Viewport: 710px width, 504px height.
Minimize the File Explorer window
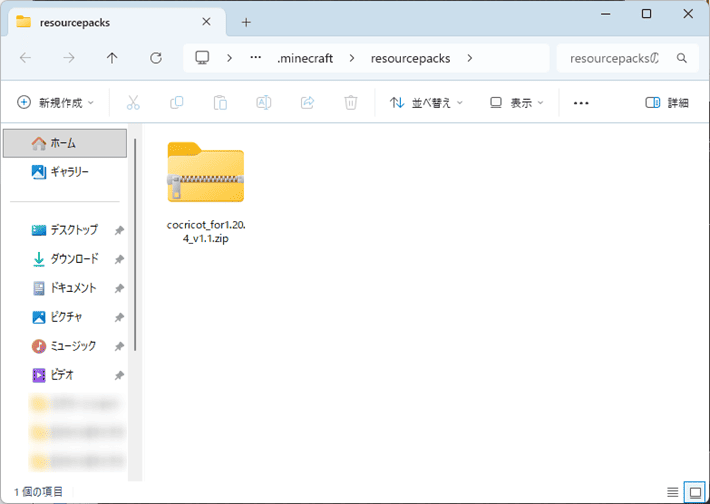point(605,14)
